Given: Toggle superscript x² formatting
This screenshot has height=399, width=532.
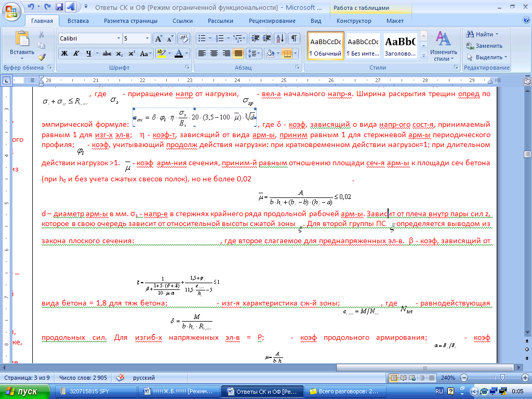Looking at the screenshot, I should coord(131,54).
